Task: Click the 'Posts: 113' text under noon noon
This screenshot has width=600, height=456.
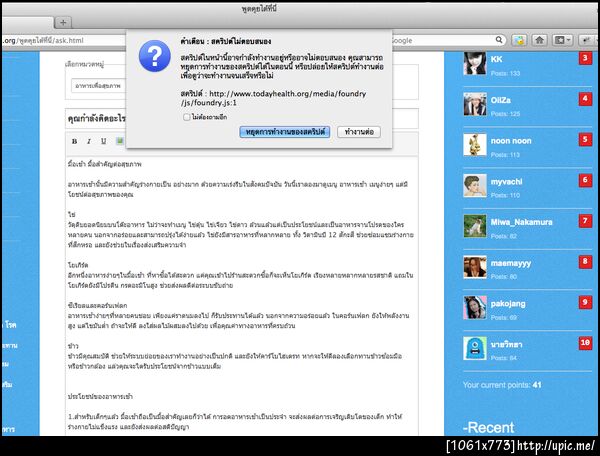Action: coord(505,155)
